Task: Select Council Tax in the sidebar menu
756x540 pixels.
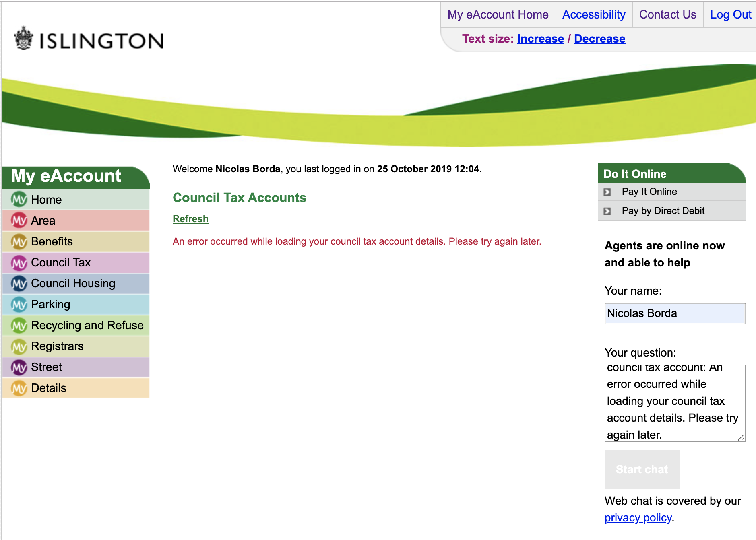Action: tap(76, 262)
